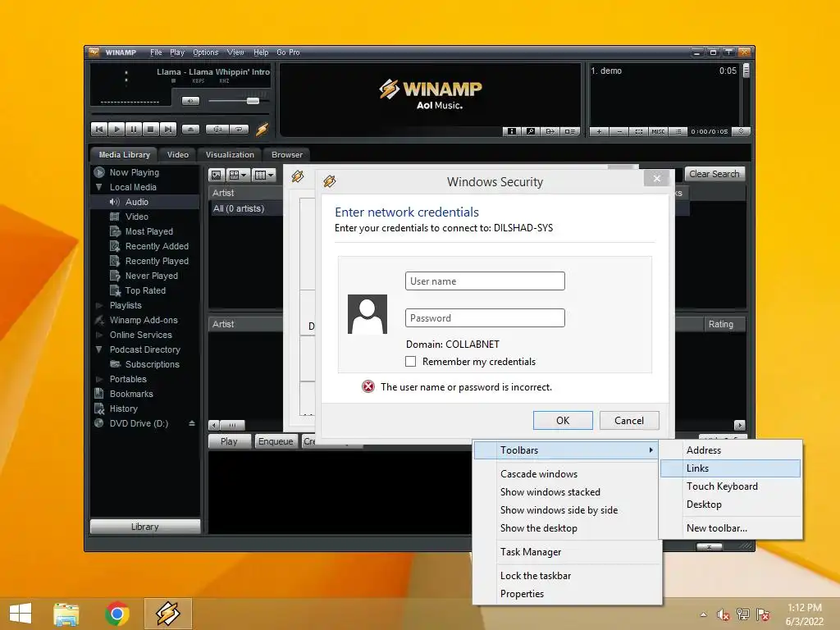
Task: Collapse the Local Media tree node
Action: coord(98,187)
